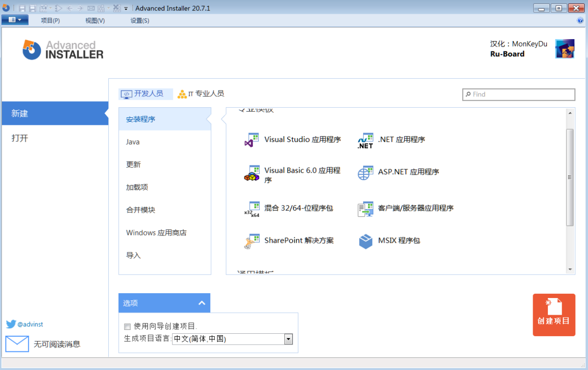This screenshot has width=588, height=370.
Task: Click the 创建项目 button
Action: pyautogui.click(x=554, y=315)
